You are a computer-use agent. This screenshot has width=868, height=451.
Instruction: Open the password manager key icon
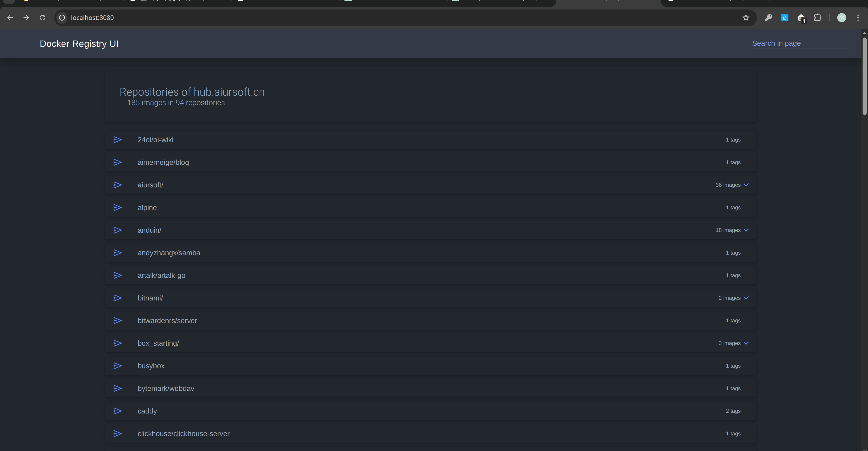click(768, 18)
